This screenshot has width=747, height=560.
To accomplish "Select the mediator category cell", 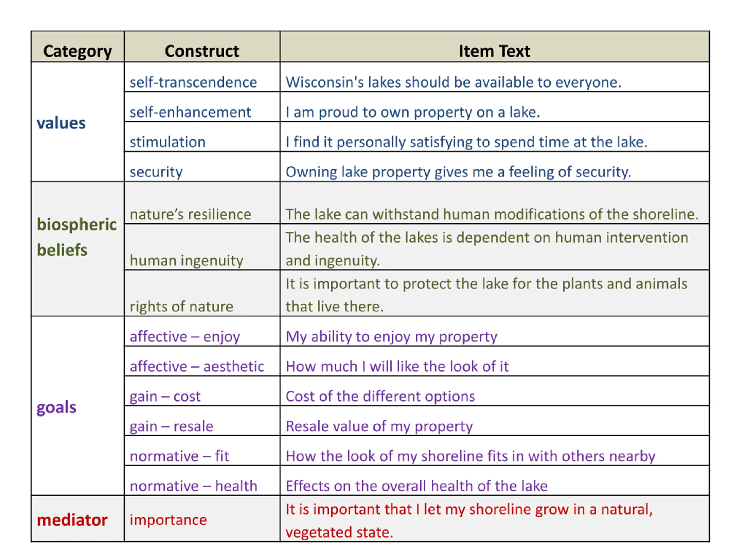I will point(77,519).
